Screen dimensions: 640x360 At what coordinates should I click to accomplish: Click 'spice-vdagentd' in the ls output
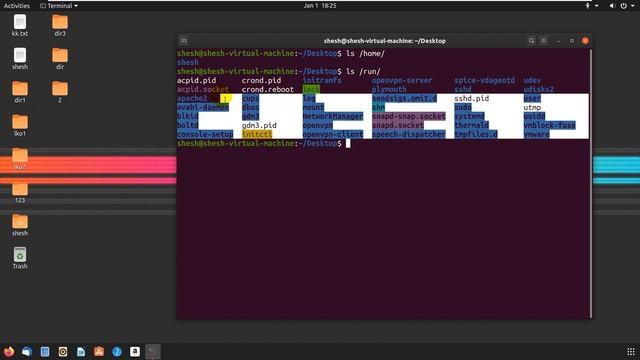[x=484, y=80]
